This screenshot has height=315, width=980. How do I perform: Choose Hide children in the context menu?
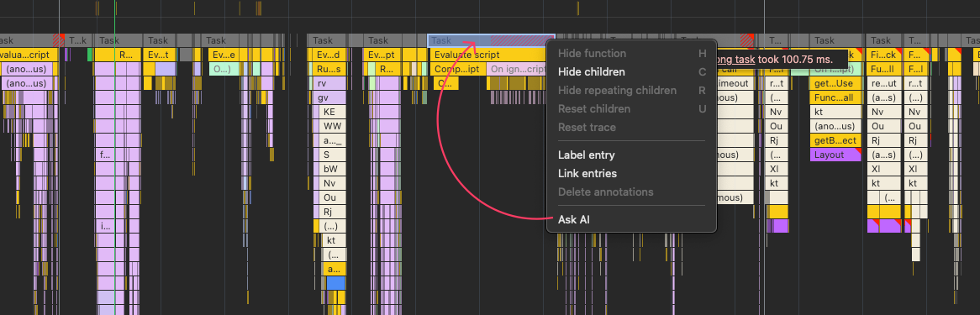pyautogui.click(x=591, y=72)
